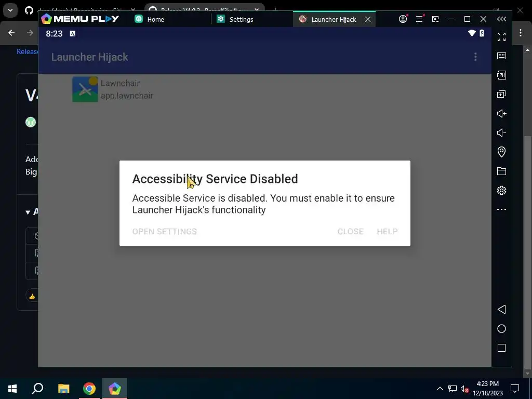Image resolution: width=532 pixels, height=399 pixels.
Task: Open Chrome from the taskbar
Action: 89,389
